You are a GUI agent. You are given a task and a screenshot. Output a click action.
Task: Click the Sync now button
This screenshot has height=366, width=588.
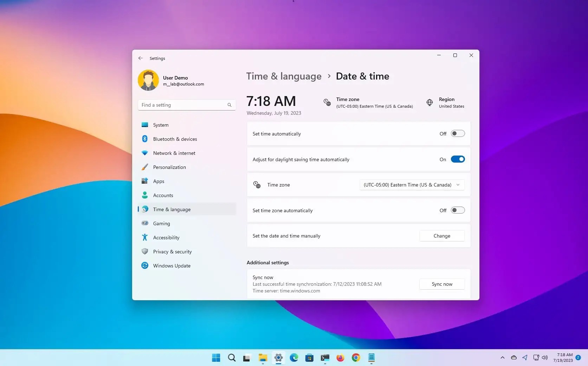tap(441, 284)
